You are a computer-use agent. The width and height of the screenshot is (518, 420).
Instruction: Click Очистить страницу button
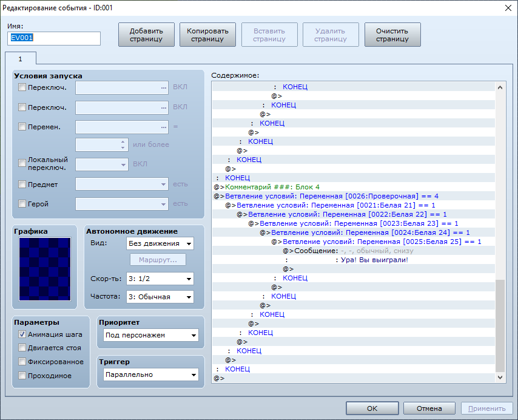(x=392, y=35)
